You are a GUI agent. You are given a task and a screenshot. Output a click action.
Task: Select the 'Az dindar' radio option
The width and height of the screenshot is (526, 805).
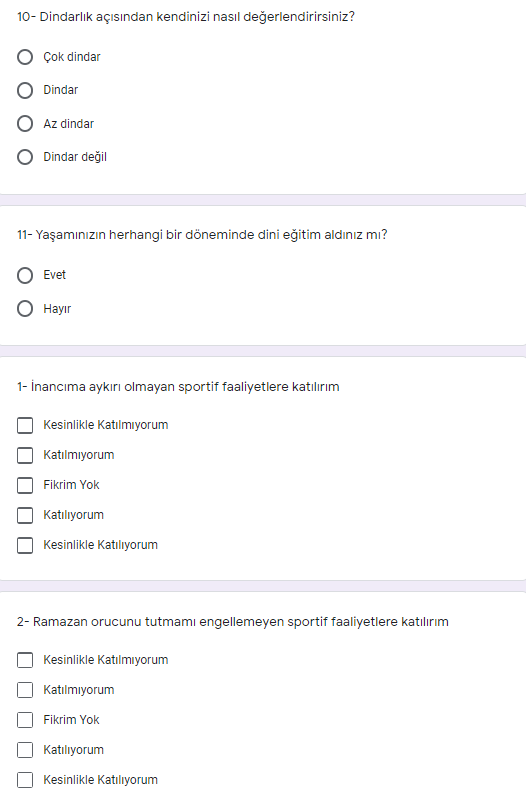pos(25,124)
